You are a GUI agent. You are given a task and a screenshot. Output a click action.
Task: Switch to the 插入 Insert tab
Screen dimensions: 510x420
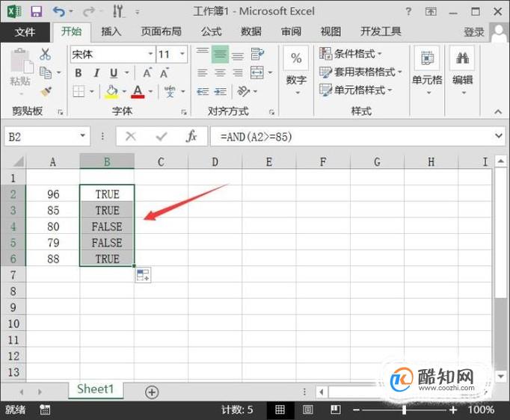tap(111, 32)
